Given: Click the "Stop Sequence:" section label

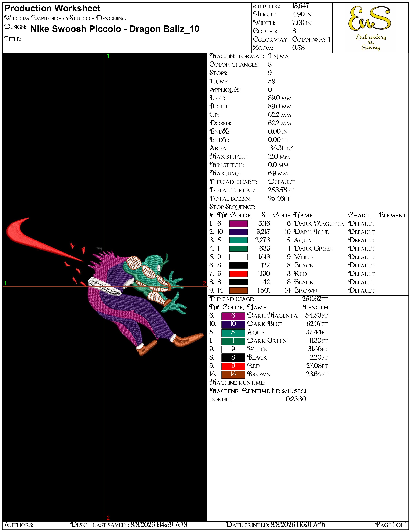Looking at the screenshot, I should [232, 207].
